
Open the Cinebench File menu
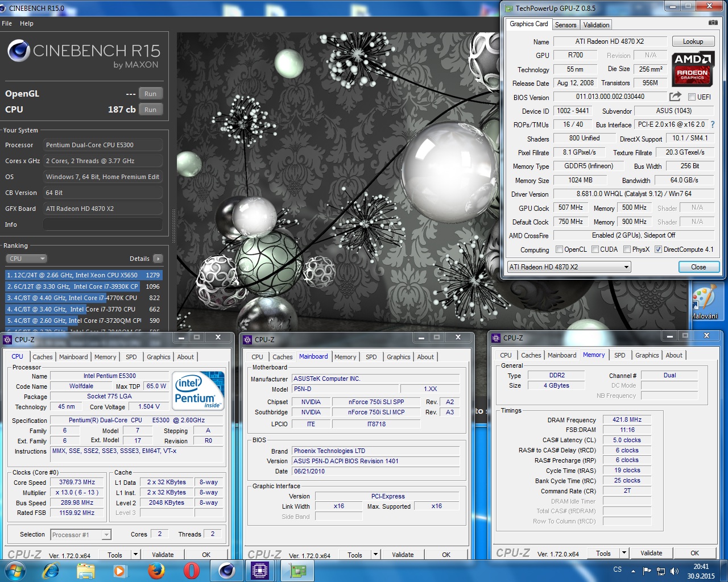coord(7,23)
